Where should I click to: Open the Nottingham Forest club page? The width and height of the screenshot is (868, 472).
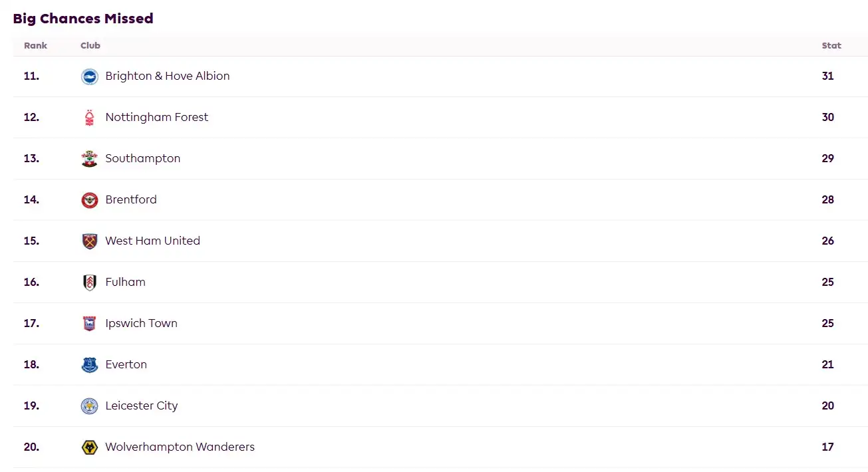pos(156,117)
